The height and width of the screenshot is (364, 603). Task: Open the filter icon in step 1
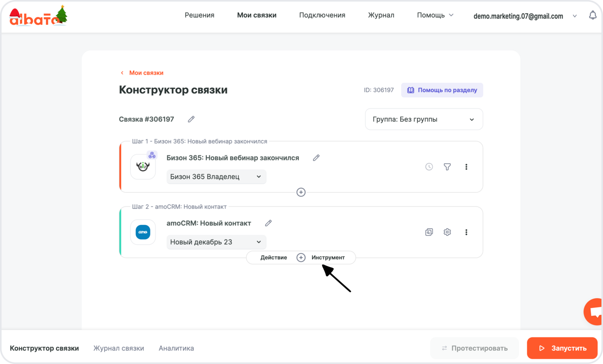click(x=447, y=167)
